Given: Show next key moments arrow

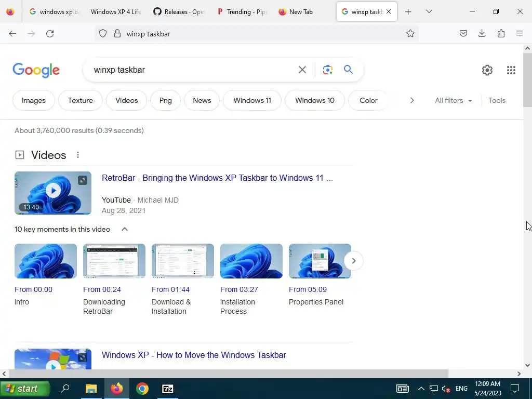Looking at the screenshot, I should click(x=353, y=261).
